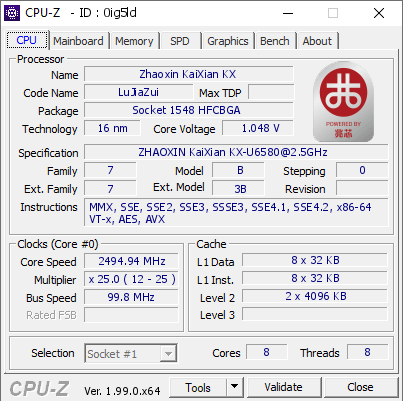Click the Ext. Model value 3B
Image resolution: width=403 pixels, height=401 pixels.
pyautogui.click(x=238, y=188)
